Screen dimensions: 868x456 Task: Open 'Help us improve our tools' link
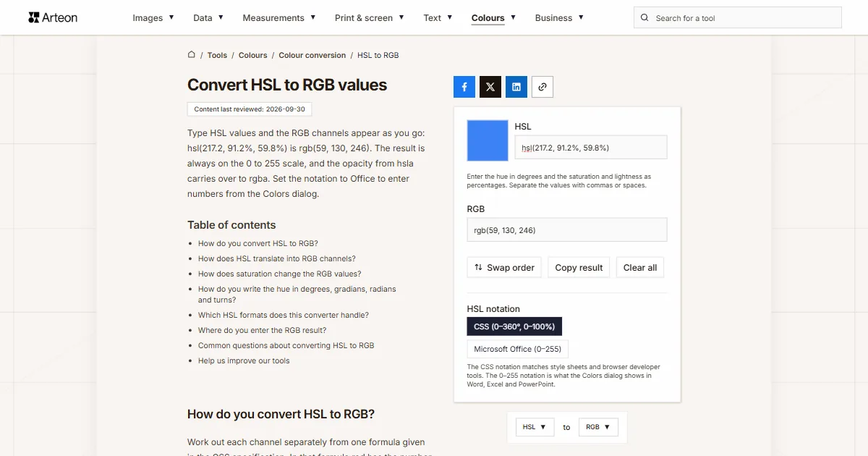pos(244,360)
